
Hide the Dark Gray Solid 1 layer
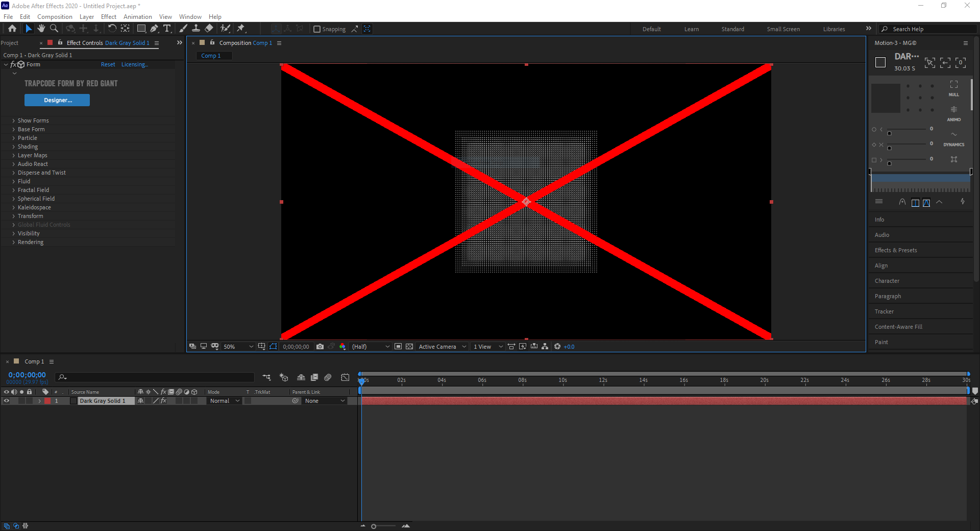7,401
